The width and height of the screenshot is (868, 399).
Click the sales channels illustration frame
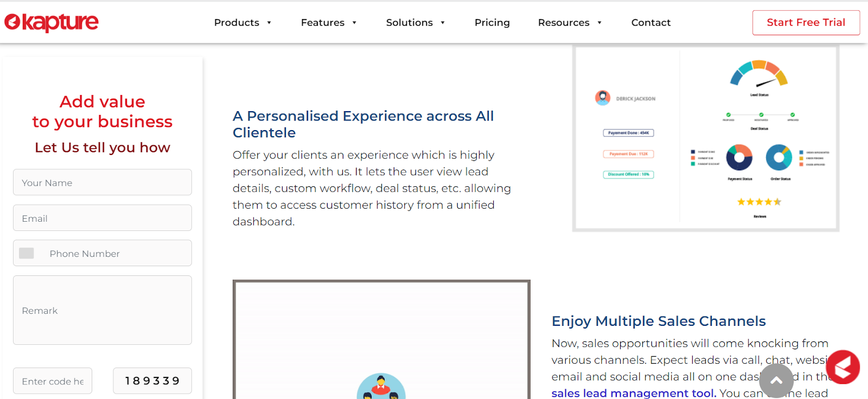[381, 339]
